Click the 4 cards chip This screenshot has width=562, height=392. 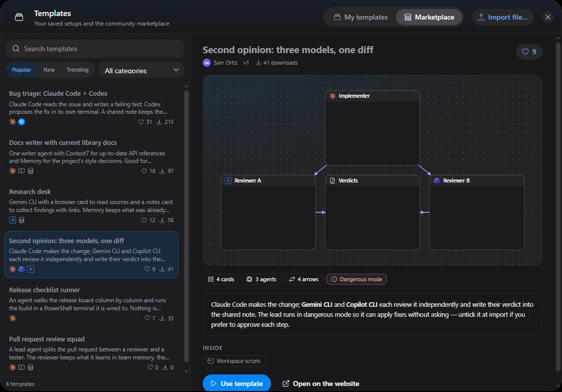click(x=221, y=279)
